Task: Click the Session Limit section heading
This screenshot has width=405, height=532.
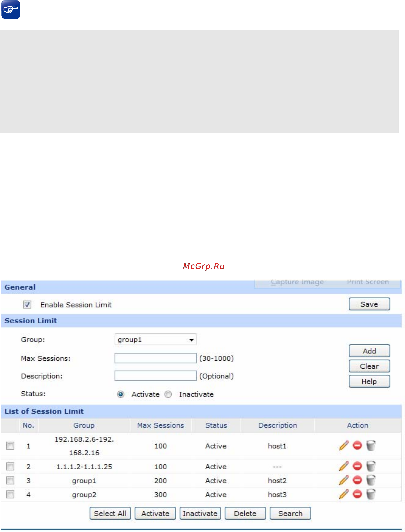Action: tap(31, 321)
